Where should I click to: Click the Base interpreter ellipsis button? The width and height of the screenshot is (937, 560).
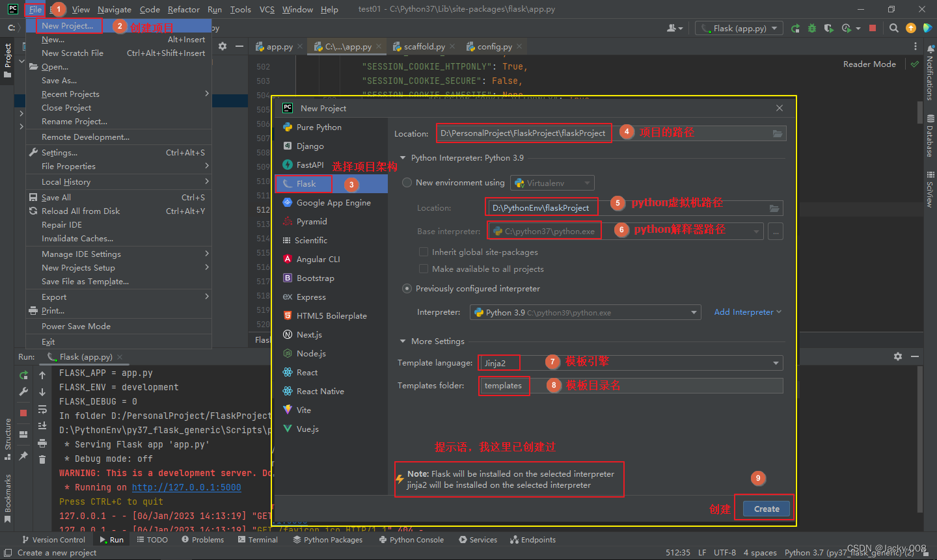point(776,232)
